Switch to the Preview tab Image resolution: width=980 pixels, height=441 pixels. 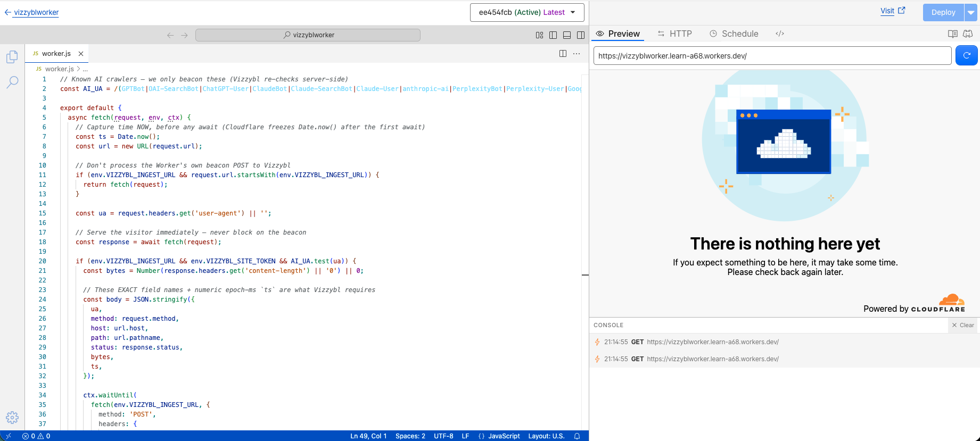(x=618, y=34)
